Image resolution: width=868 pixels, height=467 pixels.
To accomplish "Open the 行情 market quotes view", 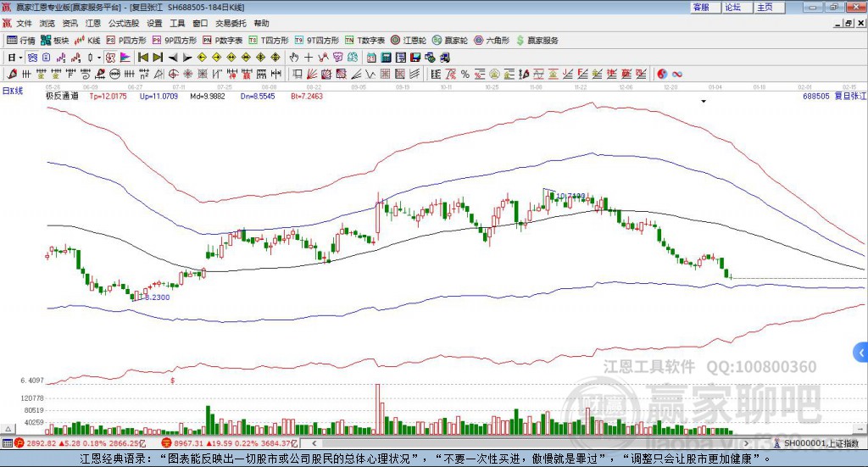I will pyautogui.click(x=20, y=41).
